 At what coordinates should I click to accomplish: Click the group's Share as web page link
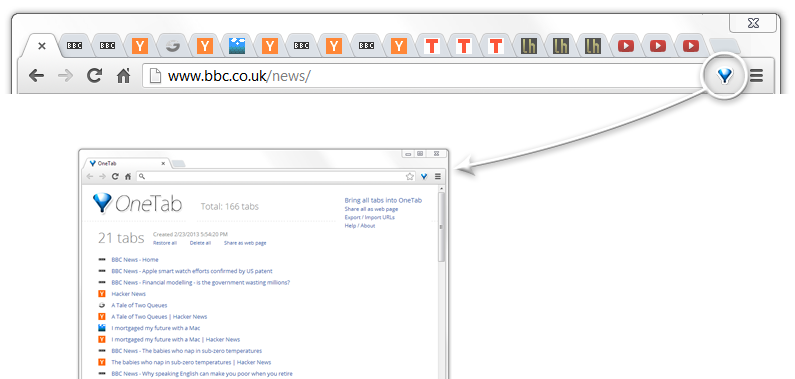245,243
